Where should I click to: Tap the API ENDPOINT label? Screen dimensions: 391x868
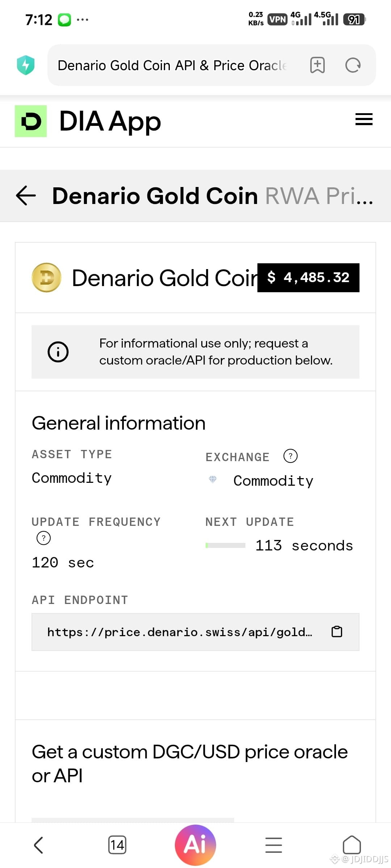tap(80, 600)
